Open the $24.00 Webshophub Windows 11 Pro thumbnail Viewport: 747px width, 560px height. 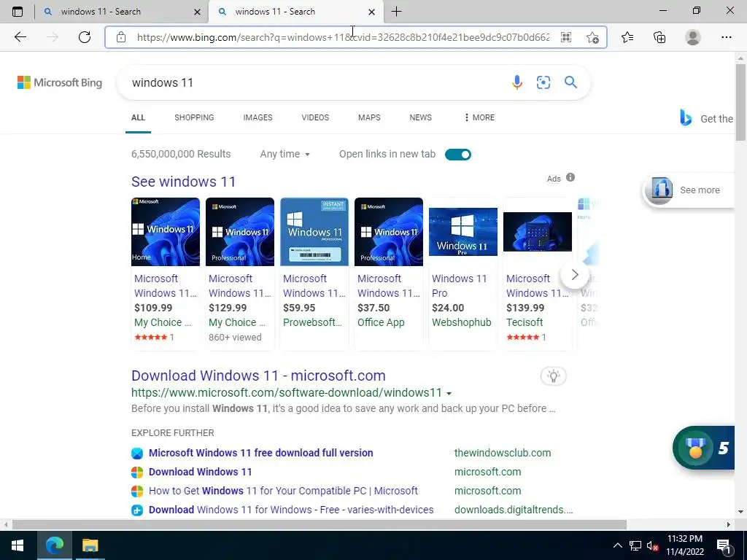[463, 232]
